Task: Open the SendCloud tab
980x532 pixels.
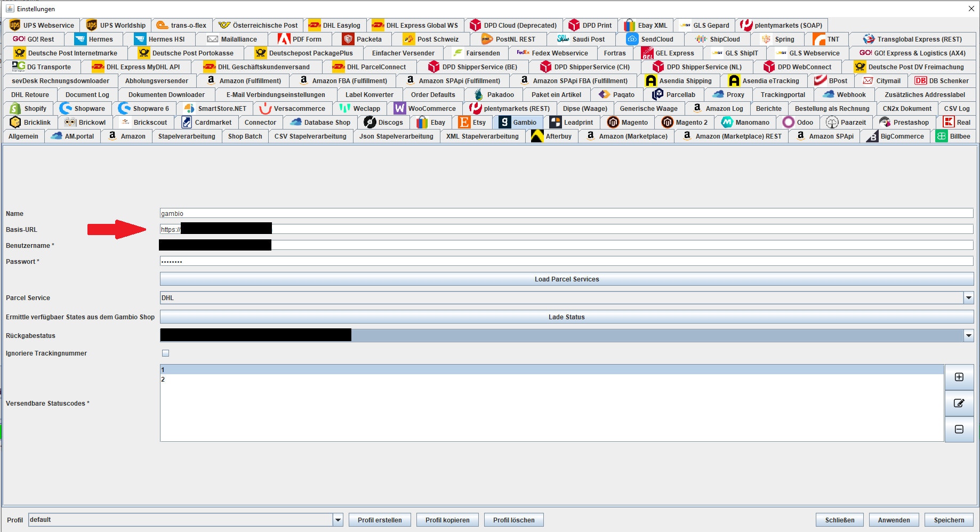Action: (x=650, y=39)
